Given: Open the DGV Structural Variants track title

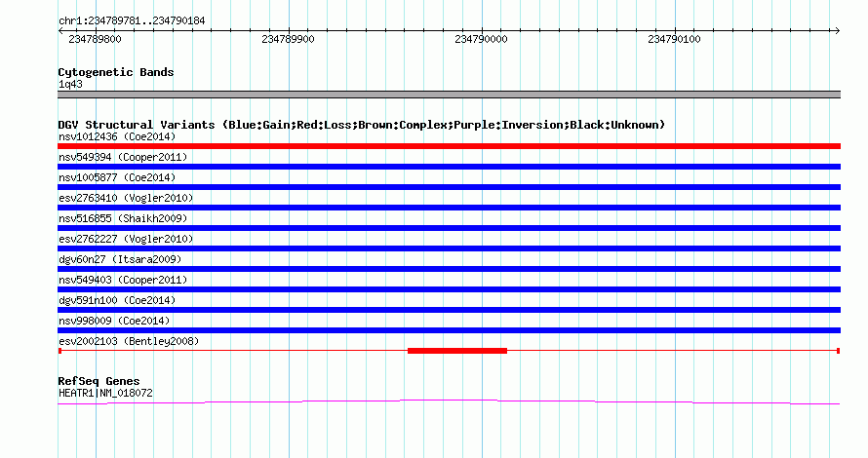Looking at the screenshot, I should coord(362,125).
